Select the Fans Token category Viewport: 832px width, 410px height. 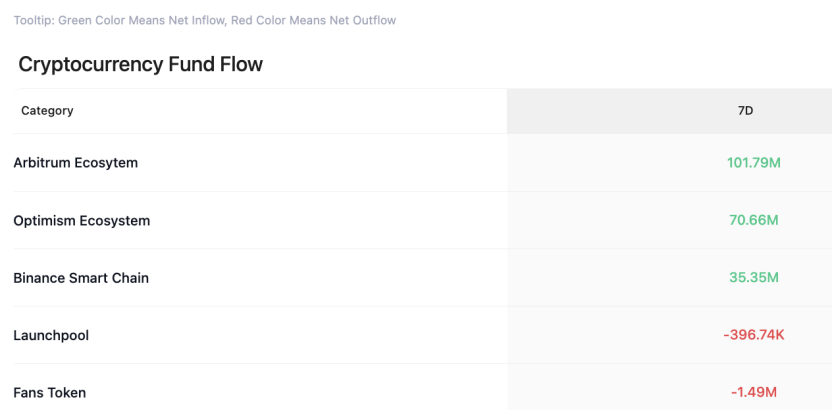click(x=49, y=393)
